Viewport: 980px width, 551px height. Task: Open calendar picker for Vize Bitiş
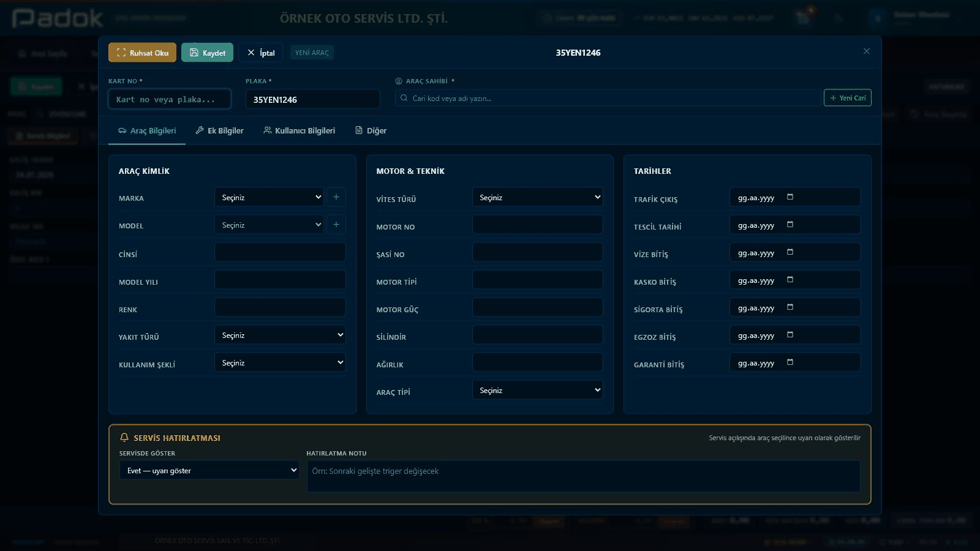(x=790, y=252)
